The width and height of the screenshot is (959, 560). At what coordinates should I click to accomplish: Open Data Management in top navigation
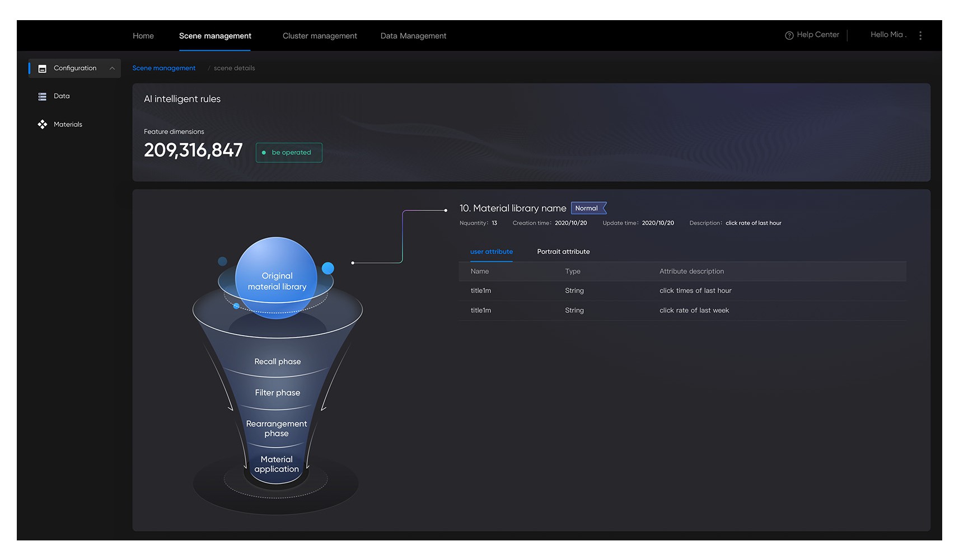coord(413,36)
